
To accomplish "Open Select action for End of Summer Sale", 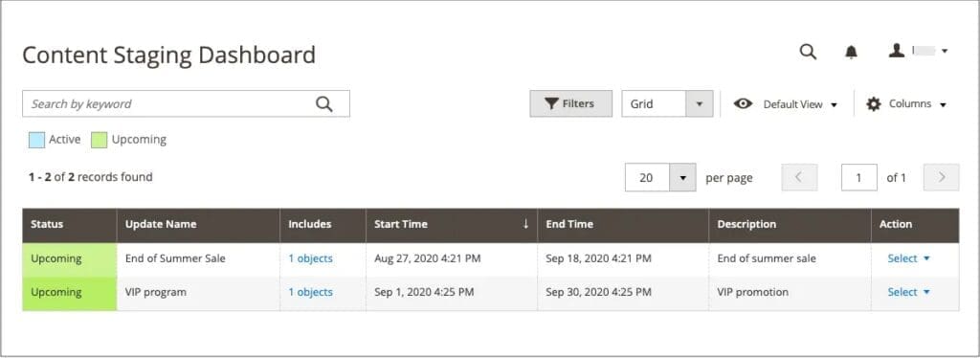I will coord(909,258).
